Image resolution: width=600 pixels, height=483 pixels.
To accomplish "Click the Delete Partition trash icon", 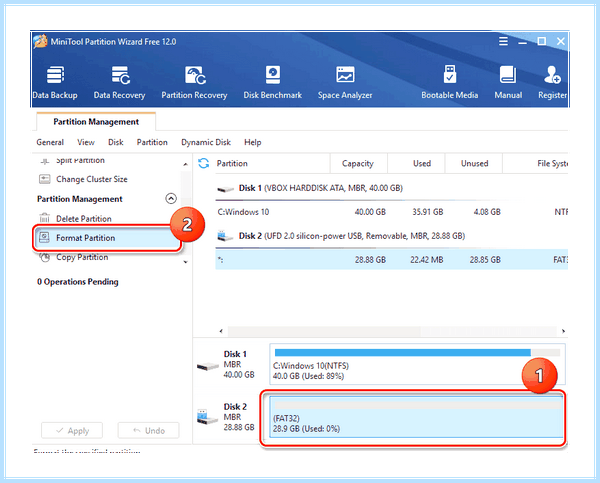I will (x=45, y=219).
